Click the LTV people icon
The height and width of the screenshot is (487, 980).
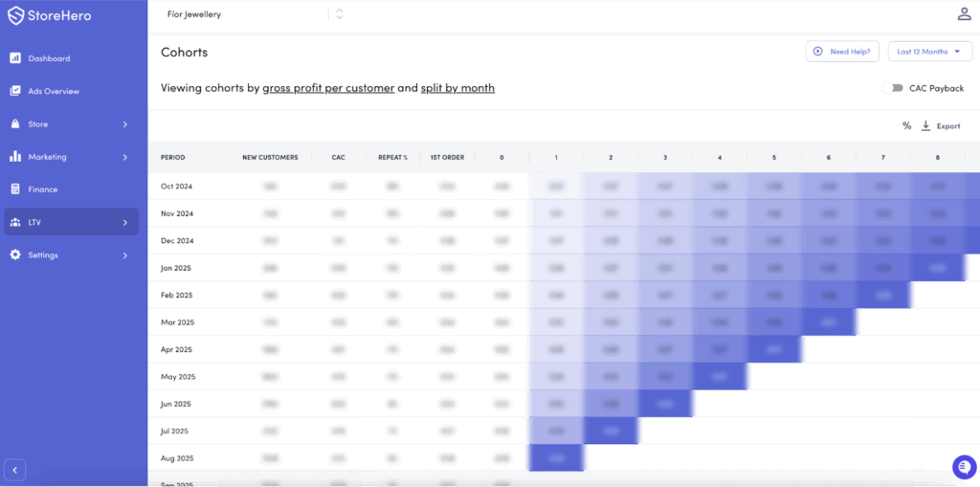click(x=15, y=222)
